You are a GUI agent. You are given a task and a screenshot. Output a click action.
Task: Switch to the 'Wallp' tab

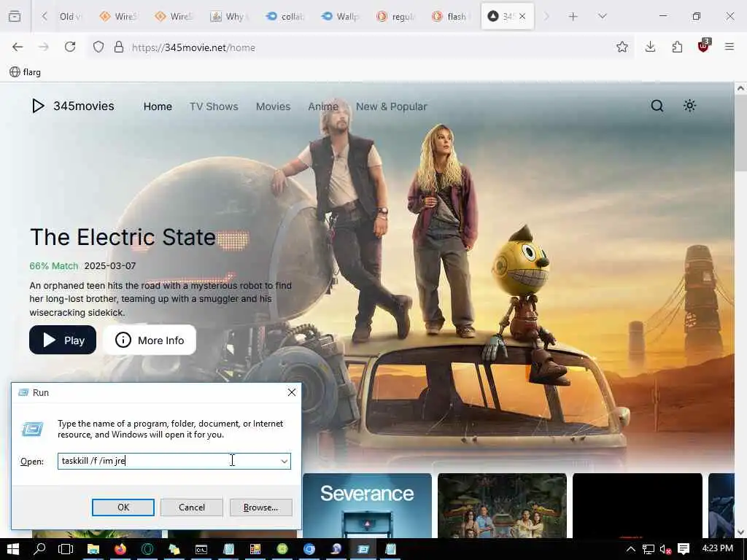[340, 16]
